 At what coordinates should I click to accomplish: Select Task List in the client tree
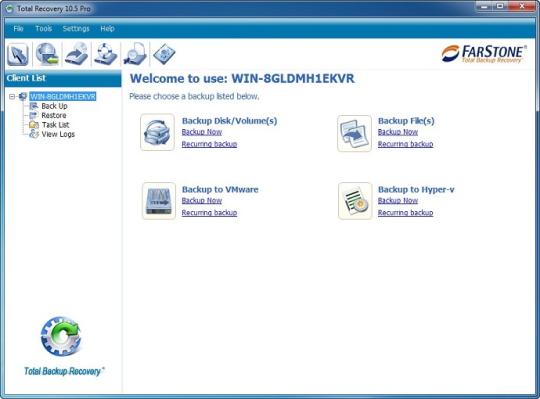tap(55, 125)
